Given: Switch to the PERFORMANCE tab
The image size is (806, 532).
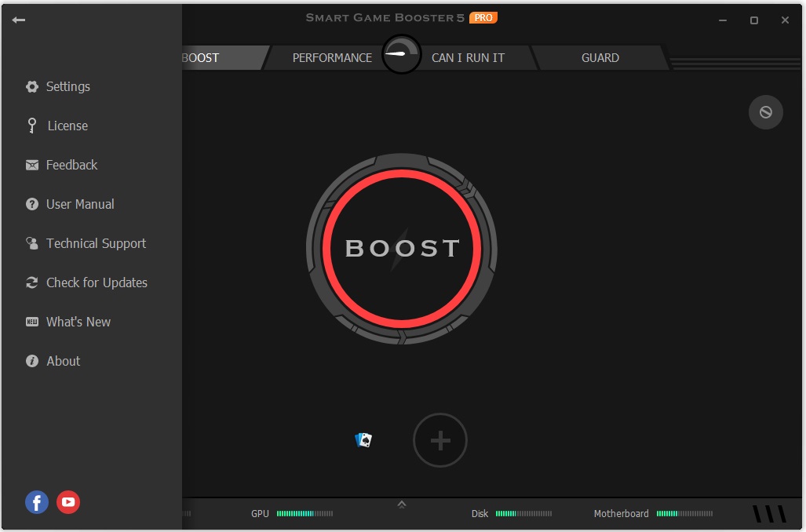Looking at the screenshot, I should coord(332,57).
